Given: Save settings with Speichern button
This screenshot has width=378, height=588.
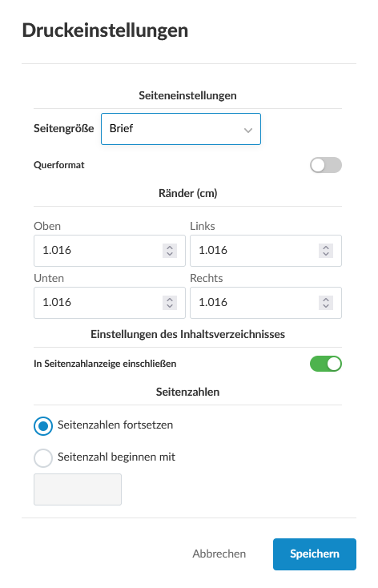Looking at the screenshot, I should [x=314, y=554].
